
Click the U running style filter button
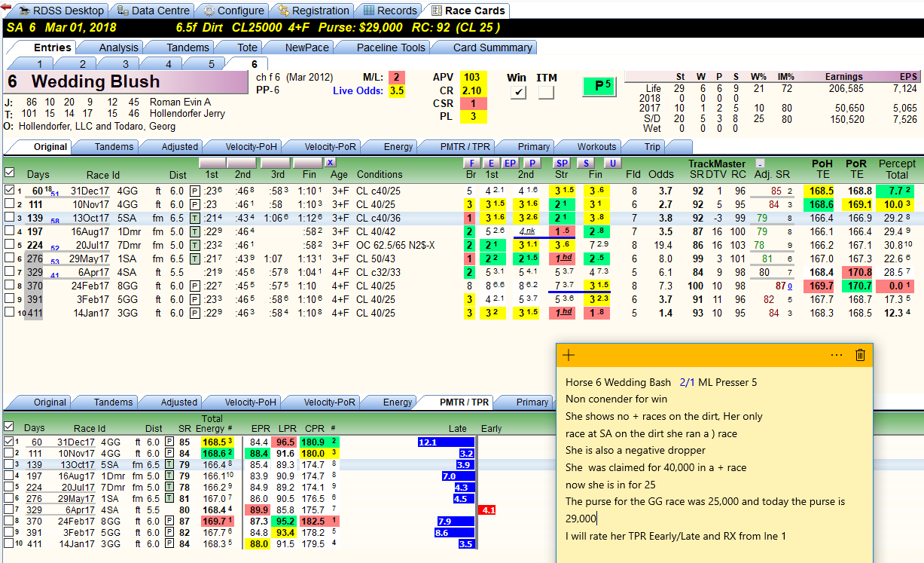click(x=613, y=163)
